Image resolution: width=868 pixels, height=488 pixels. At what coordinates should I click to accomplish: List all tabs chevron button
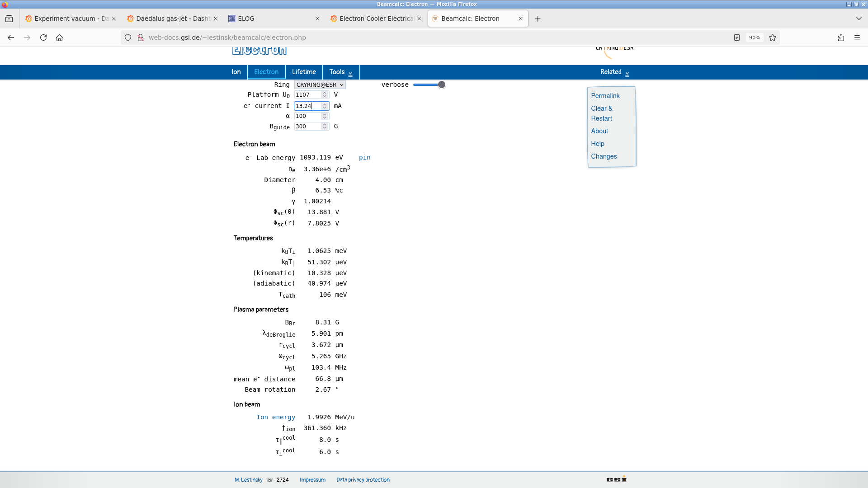click(x=859, y=19)
